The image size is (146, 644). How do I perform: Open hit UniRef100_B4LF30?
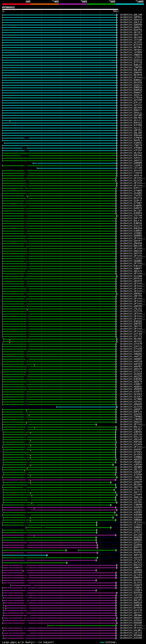pos(131,221)
